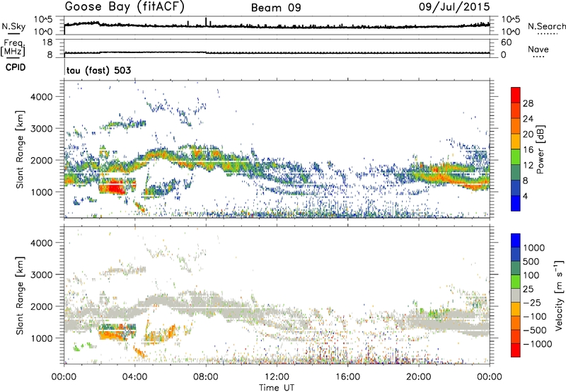566x392 pixels.
Task: Select the Freq. [MHz] axis label
Action: click(13, 48)
